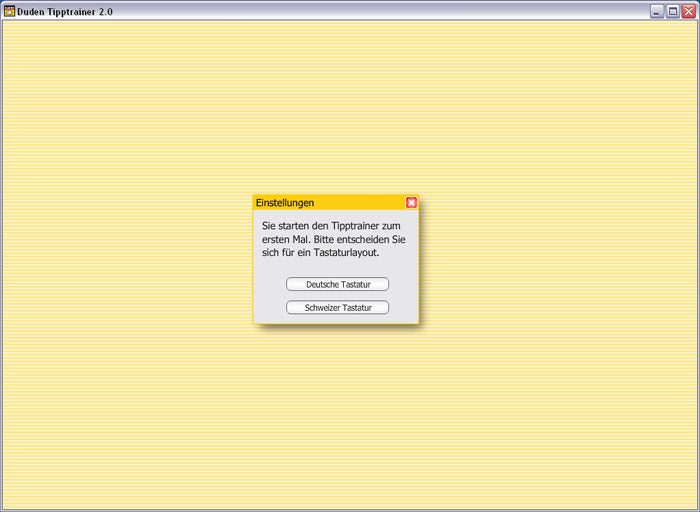This screenshot has height=512, width=700.
Task: Click the 'Sie starten den Tipptrainer' message text
Action: 333,239
